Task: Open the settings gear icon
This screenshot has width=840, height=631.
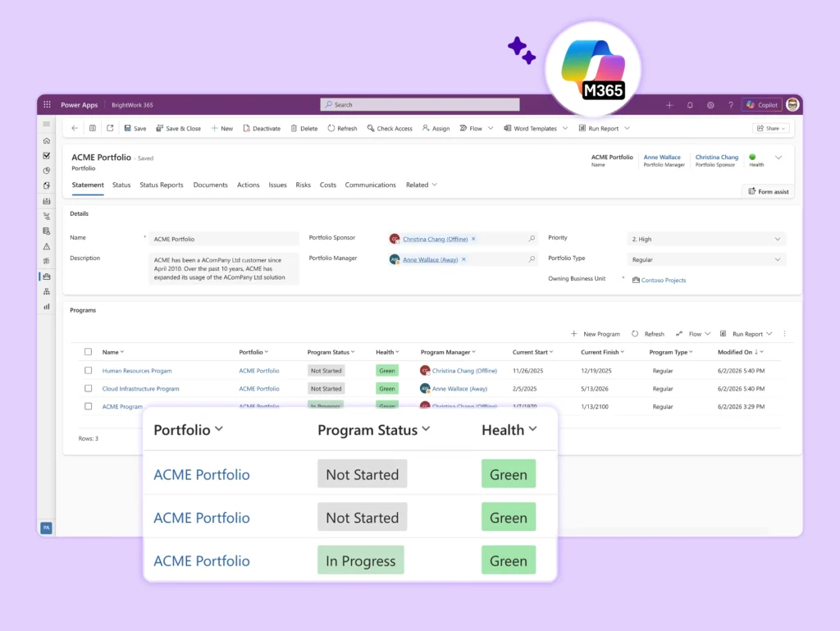Action: tap(710, 105)
